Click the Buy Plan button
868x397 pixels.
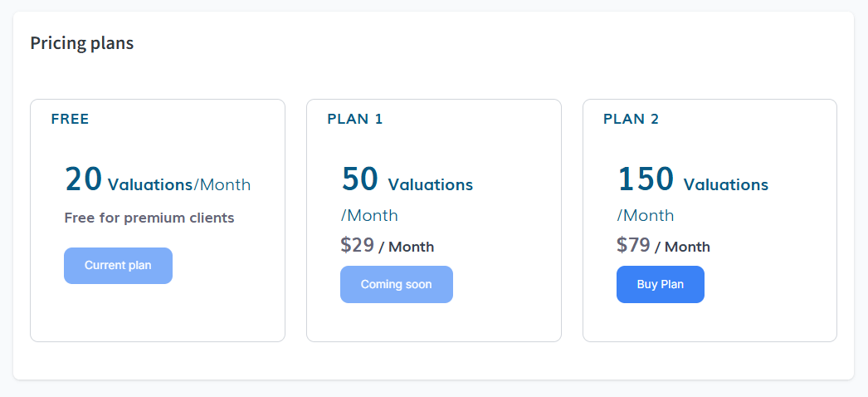click(x=660, y=285)
